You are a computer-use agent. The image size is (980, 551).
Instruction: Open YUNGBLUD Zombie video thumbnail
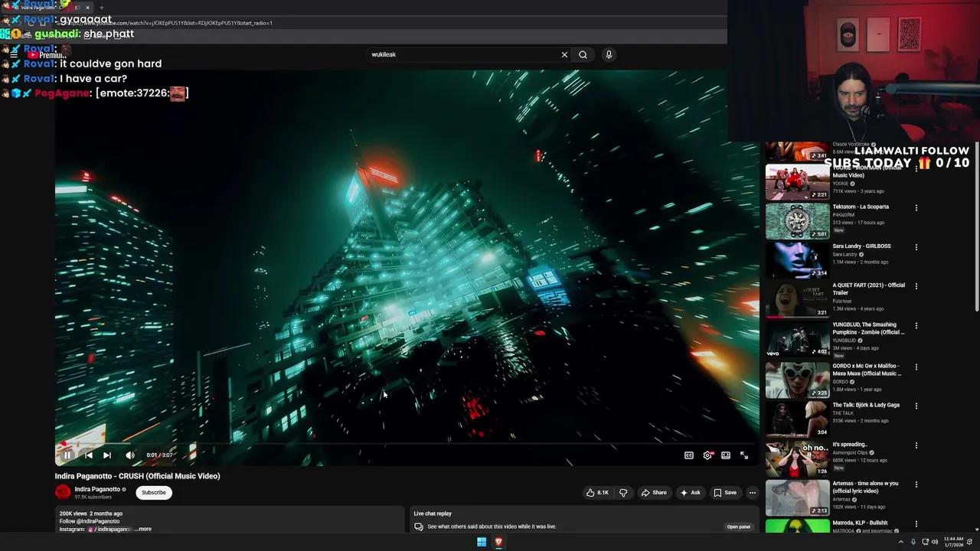pyautogui.click(x=797, y=339)
